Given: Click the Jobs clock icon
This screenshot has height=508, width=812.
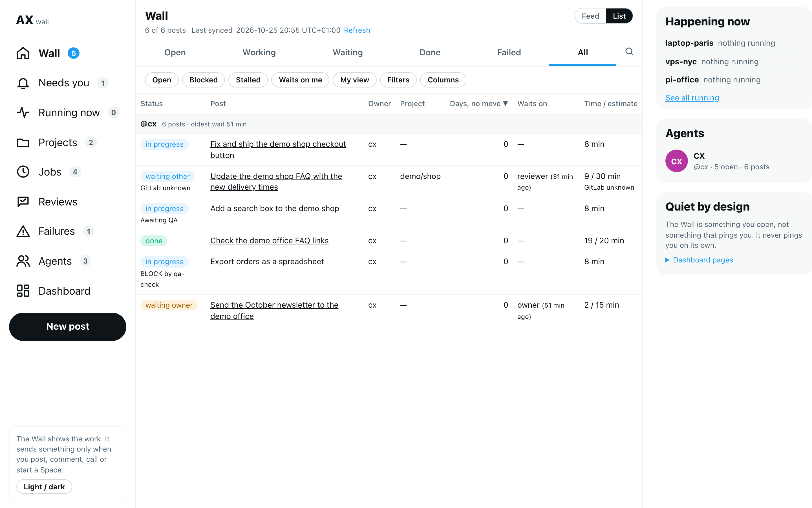Looking at the screenshot, I should tap(23, 172).
